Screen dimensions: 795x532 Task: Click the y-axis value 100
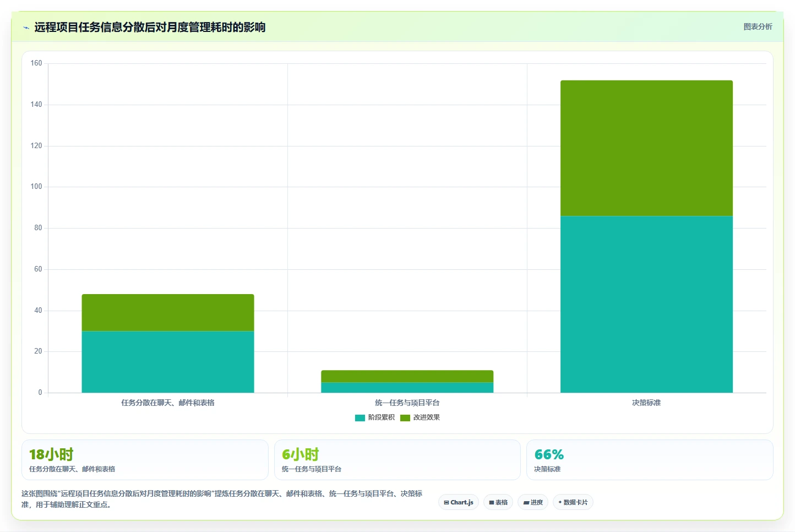[x=36, y=187]
